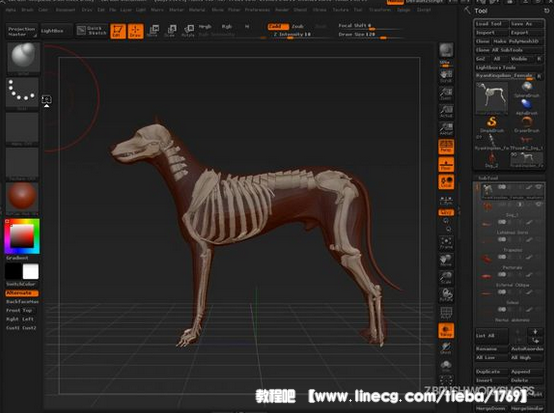Toggle the Floor grid button

[x=446, y=165]
